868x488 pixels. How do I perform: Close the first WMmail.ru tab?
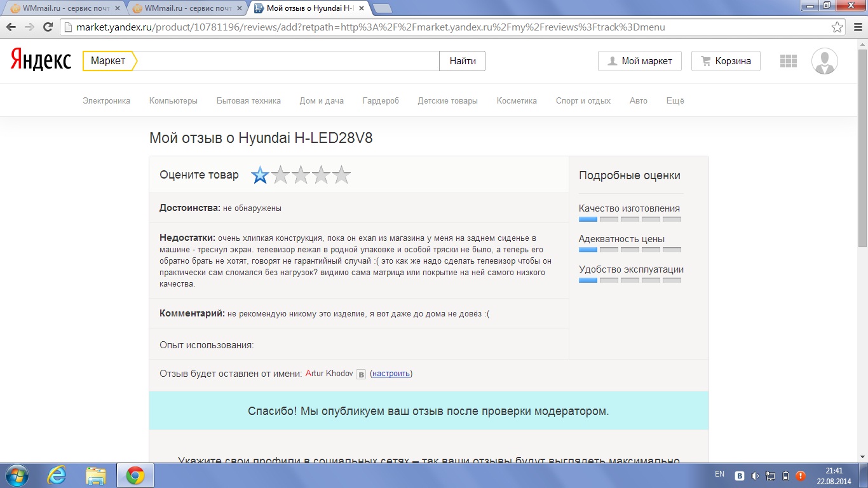click(x=117, y=8)
